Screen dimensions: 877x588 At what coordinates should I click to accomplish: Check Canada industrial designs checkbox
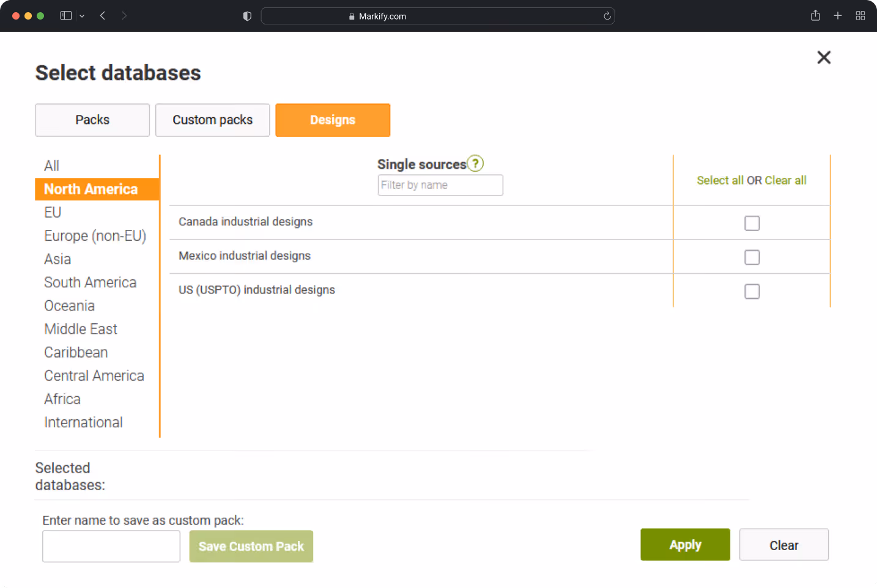[x=752, y=223]
